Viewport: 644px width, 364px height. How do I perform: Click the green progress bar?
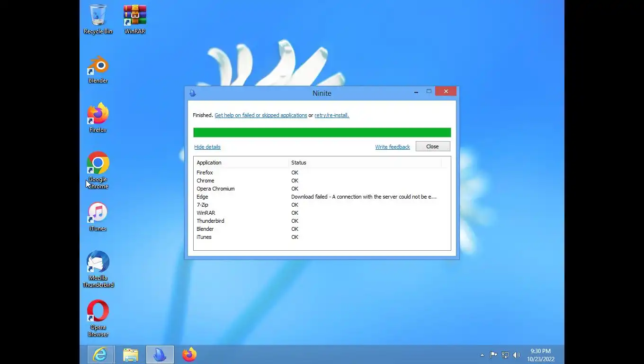click(x=322, y=133)
